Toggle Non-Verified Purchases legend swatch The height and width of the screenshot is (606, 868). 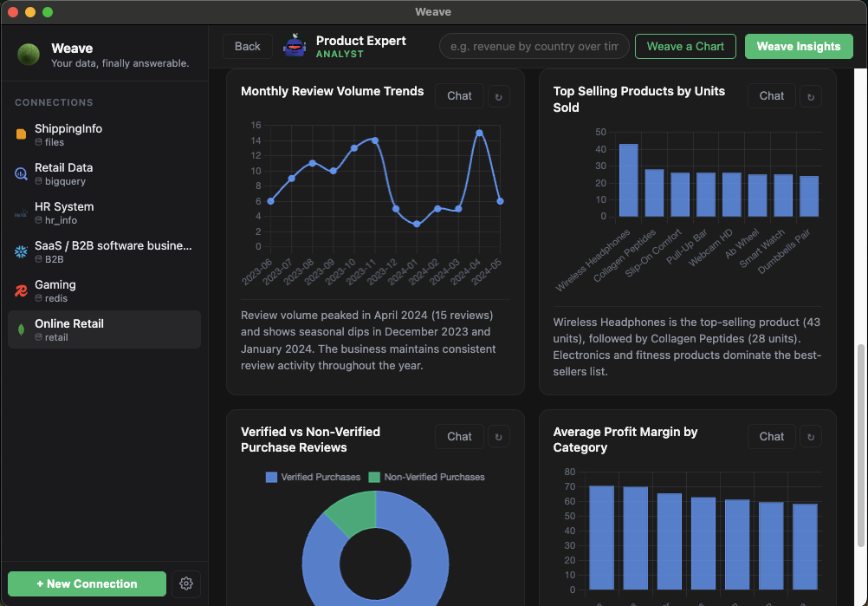tap(374, 477)
